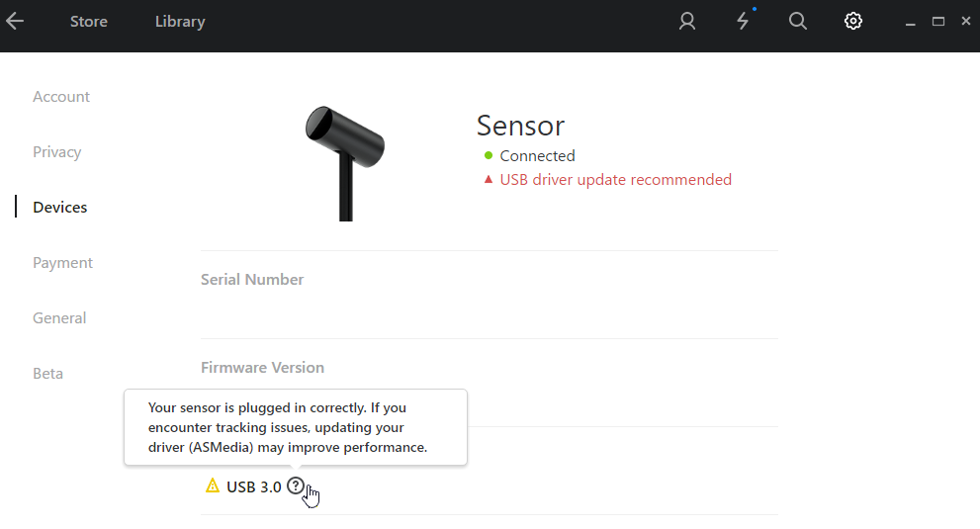Open the Payment settings section
Viewport: 980px width, 529px height.
62,263
